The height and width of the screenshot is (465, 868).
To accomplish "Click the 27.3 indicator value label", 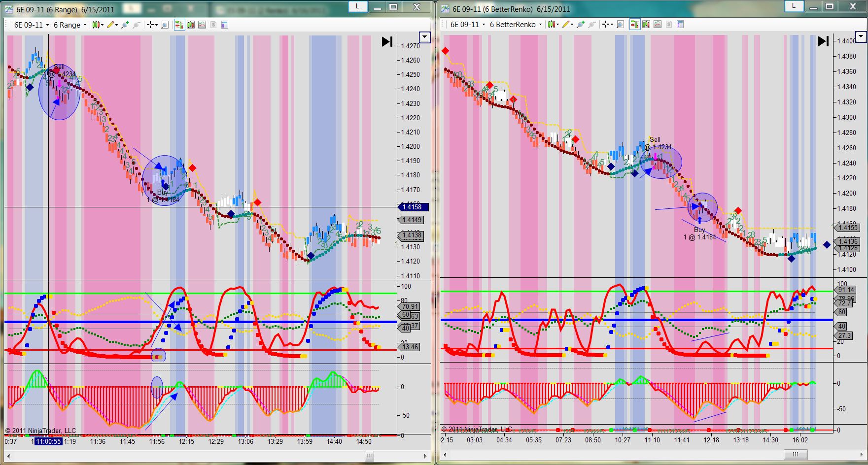I will [x=844, y=335].
